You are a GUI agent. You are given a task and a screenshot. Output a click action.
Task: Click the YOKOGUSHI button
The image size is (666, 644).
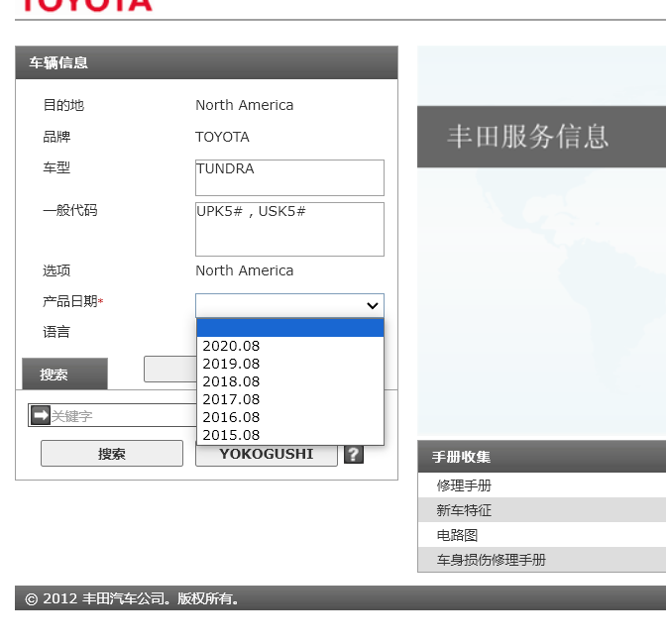pyautogui.click(x=266, y=454)
